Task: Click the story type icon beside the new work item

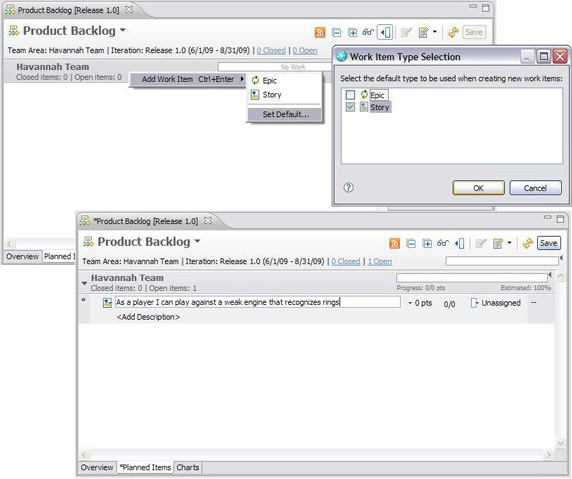Action: tap(107, 303)
